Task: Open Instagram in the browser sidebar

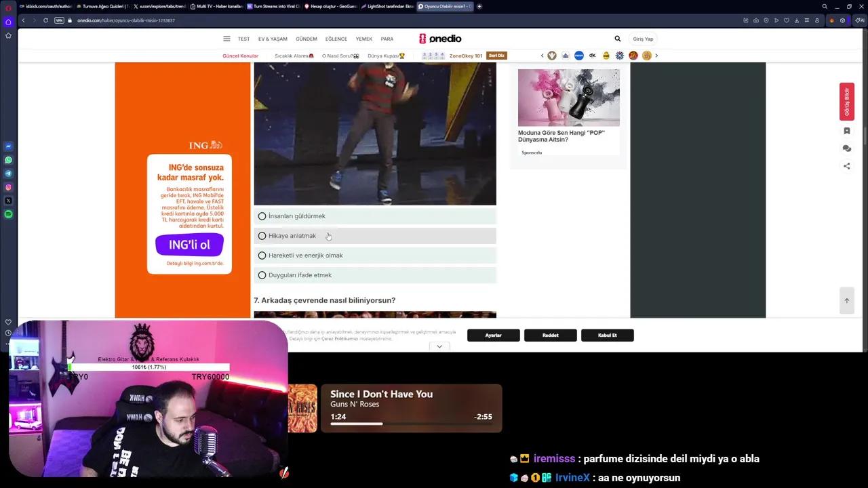Action: pos(8,187)
